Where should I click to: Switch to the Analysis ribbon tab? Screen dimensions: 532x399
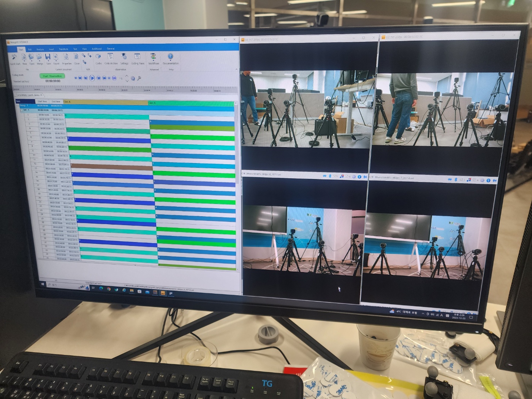pyautogui.click(x=40, y=49)
